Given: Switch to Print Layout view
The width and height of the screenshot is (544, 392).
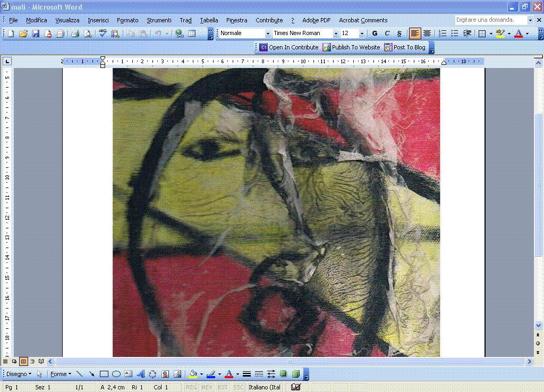Looking at the screenshot, I should coord(23,362).
